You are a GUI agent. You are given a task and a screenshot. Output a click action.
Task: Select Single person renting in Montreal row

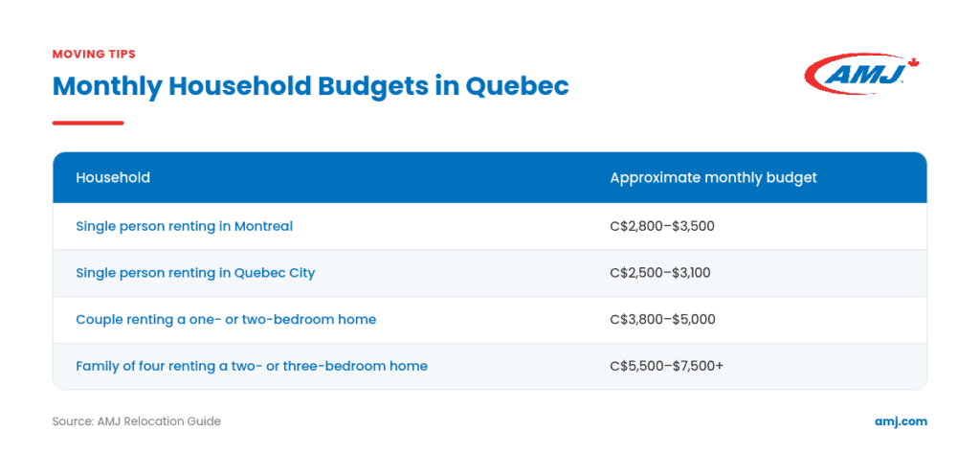click(x=490, y=226)
